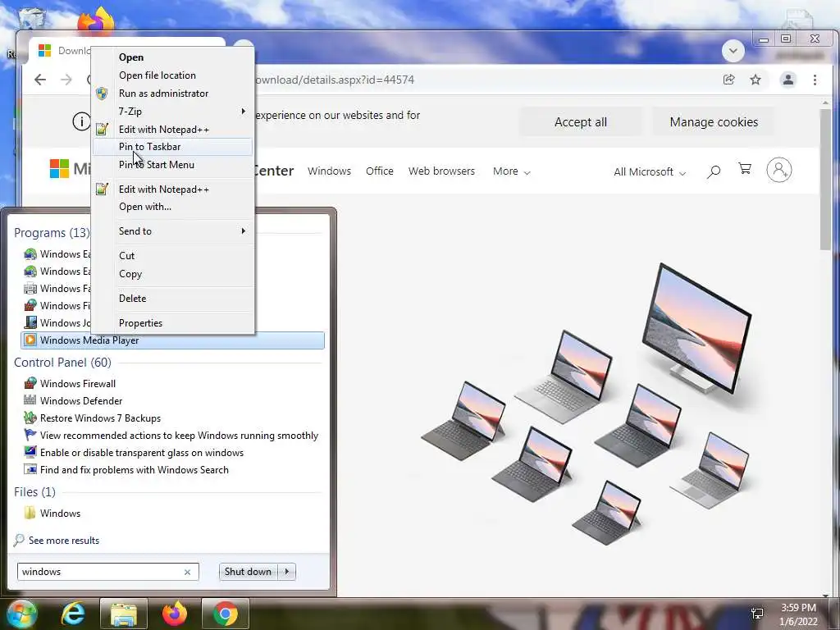Viewport: 840px width, 630px height.
Task: Bookmark this page with the star icon
Action: tap(756, 80)
